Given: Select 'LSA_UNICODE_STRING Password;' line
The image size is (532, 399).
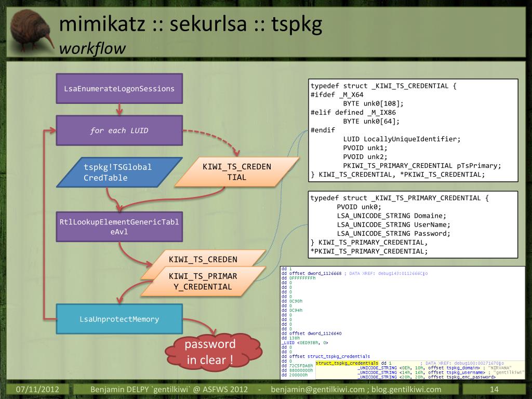Looking at the screenshot, I should 394,233.
